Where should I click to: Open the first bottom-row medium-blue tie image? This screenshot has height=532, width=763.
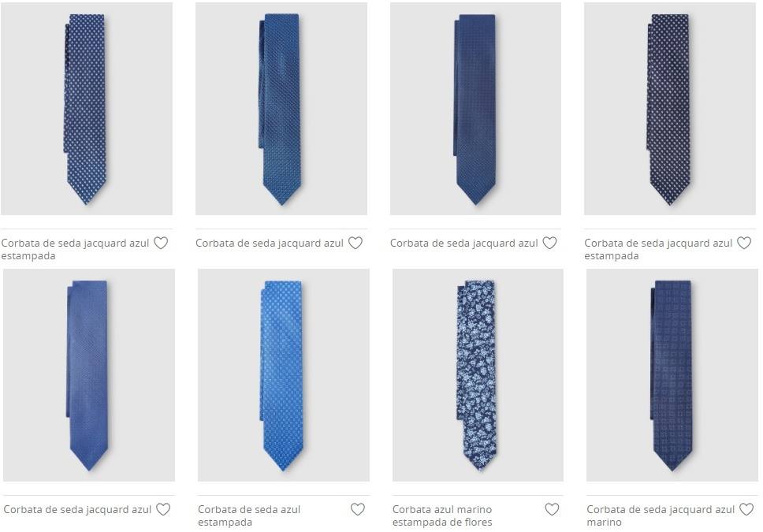point(89,375)
